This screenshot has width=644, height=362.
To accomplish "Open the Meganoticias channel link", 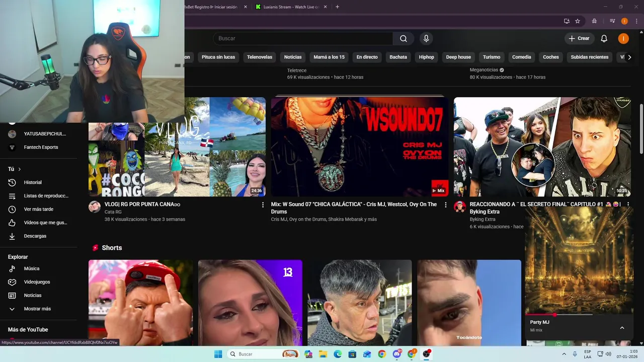I will [x=484, y=70].
